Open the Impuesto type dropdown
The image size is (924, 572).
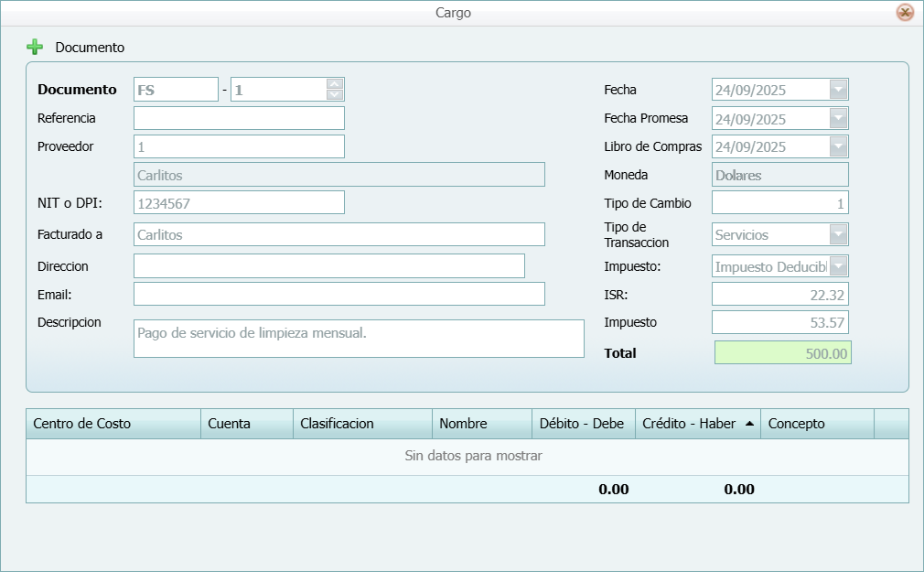point(838,266)
